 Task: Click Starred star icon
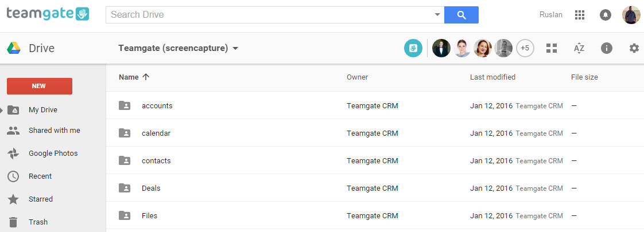13,199
